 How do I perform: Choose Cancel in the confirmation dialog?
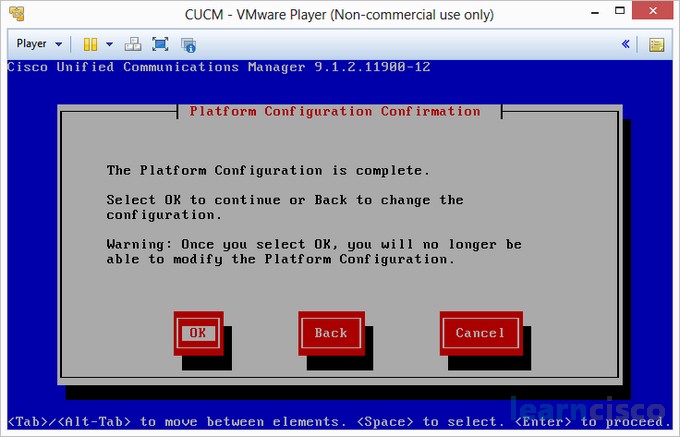click(480, 333)
